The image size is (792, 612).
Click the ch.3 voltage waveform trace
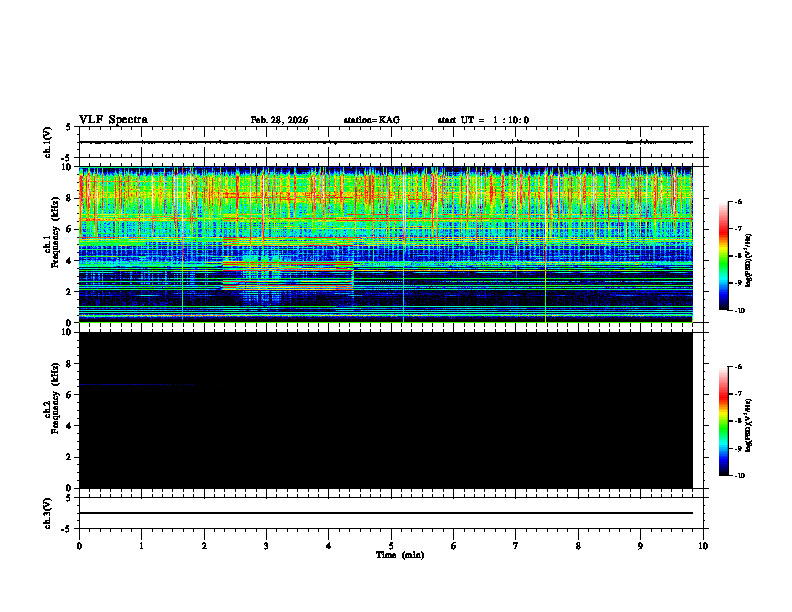point(386,513)
